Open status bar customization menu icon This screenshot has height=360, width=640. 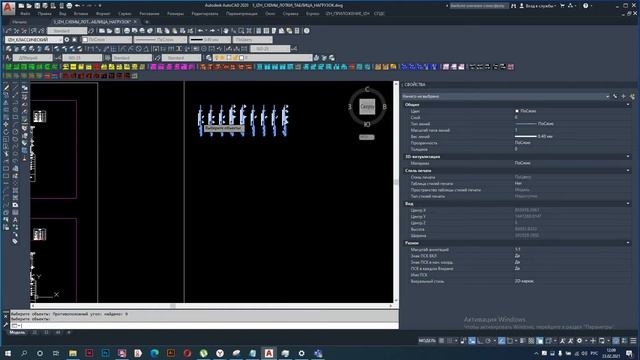click(x=633, y=340)
